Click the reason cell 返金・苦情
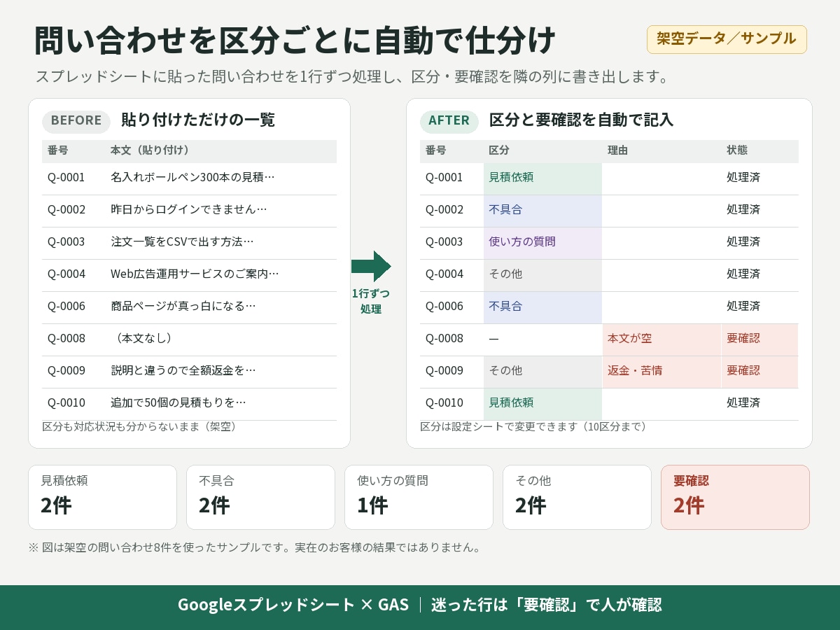The image size is (840, 630). pyautogui.click(x=661, y=372)
